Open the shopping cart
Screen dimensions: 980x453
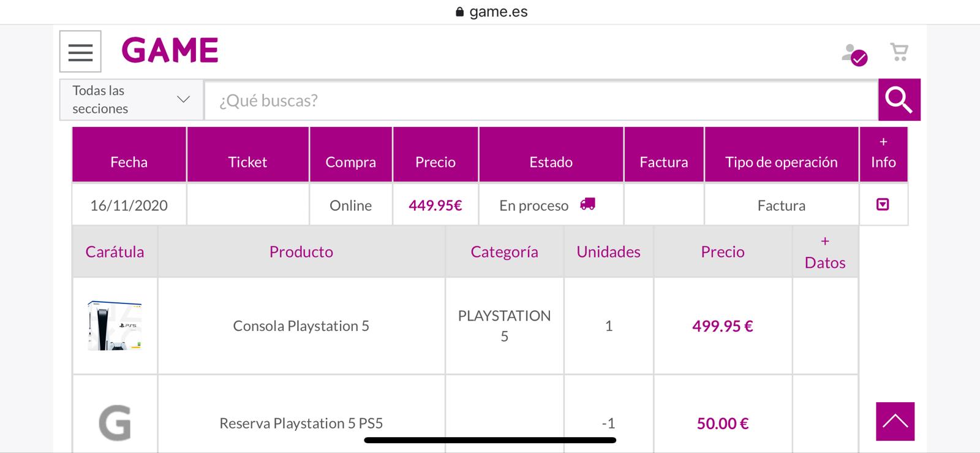(x=899, y=52)
